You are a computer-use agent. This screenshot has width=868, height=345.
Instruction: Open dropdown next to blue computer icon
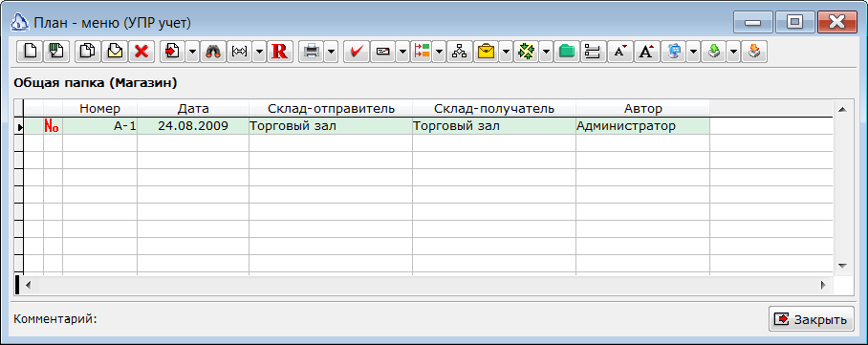tap(694, 52)
